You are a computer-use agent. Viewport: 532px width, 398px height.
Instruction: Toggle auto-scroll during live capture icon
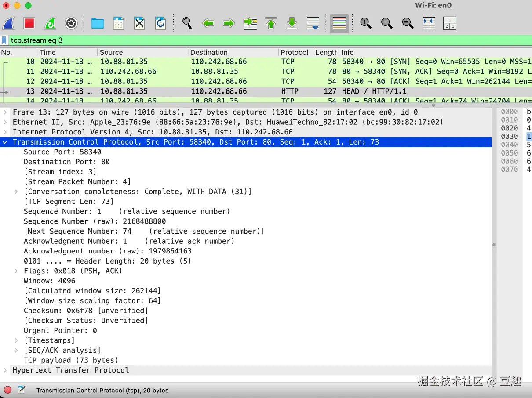click(313, 23)
